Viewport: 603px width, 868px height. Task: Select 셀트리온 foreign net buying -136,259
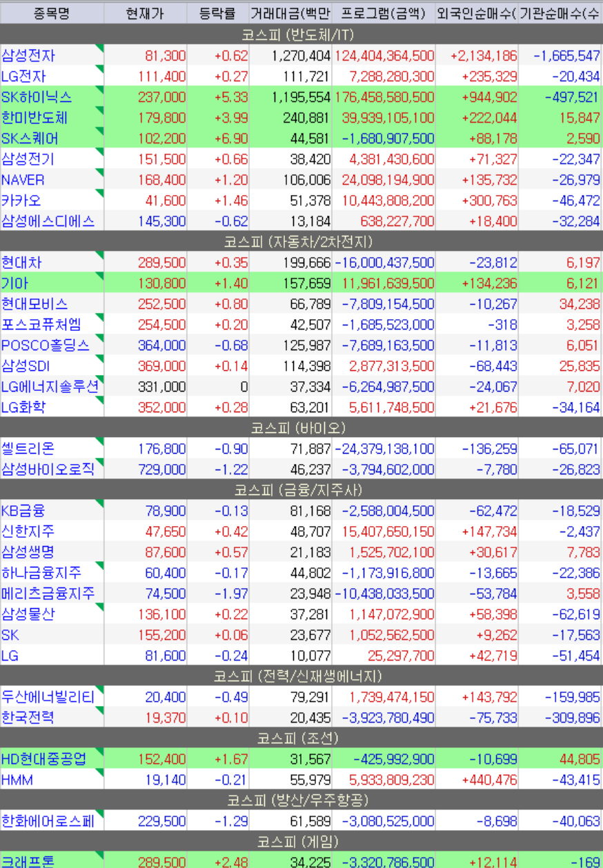(x=488, y=449)
